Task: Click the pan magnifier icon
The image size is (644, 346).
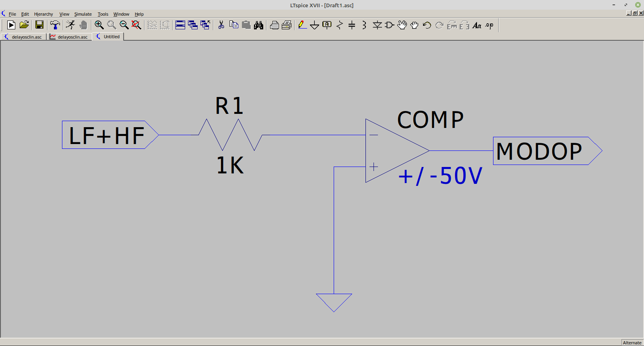Action: point(111,25)
